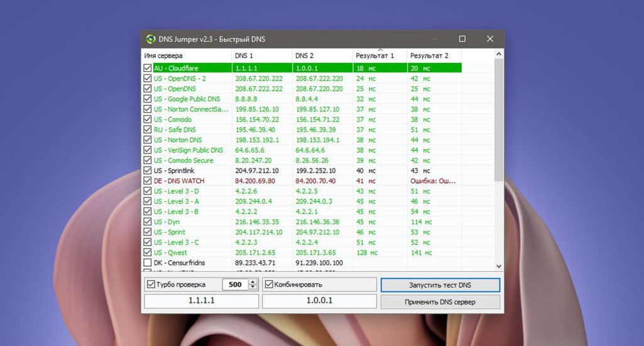Click the 208.67.220.222 DNS 1 cell
Viewport: 644px width, 346px height.
point(259,78)
